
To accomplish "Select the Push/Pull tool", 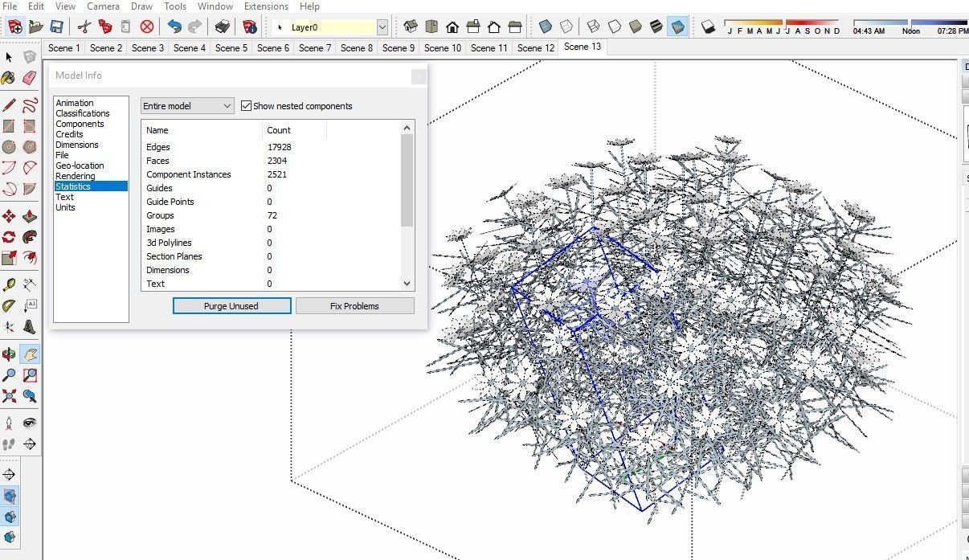I will (x=30, y=216).
